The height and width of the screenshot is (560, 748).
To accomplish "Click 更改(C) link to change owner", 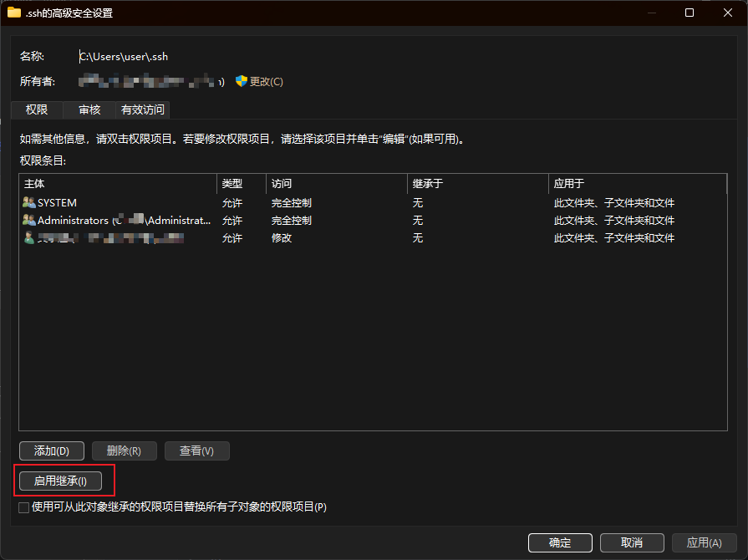I will (266, 82).
